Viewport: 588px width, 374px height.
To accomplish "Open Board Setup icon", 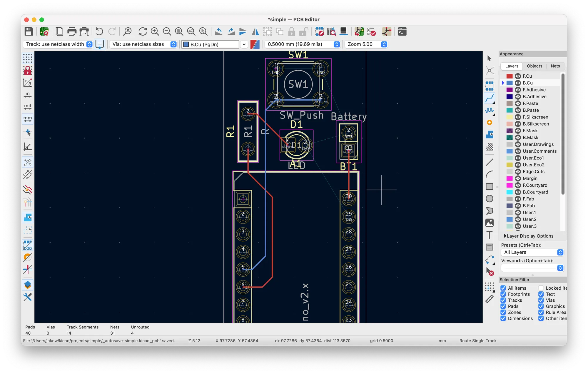I will tap(44, 31).
